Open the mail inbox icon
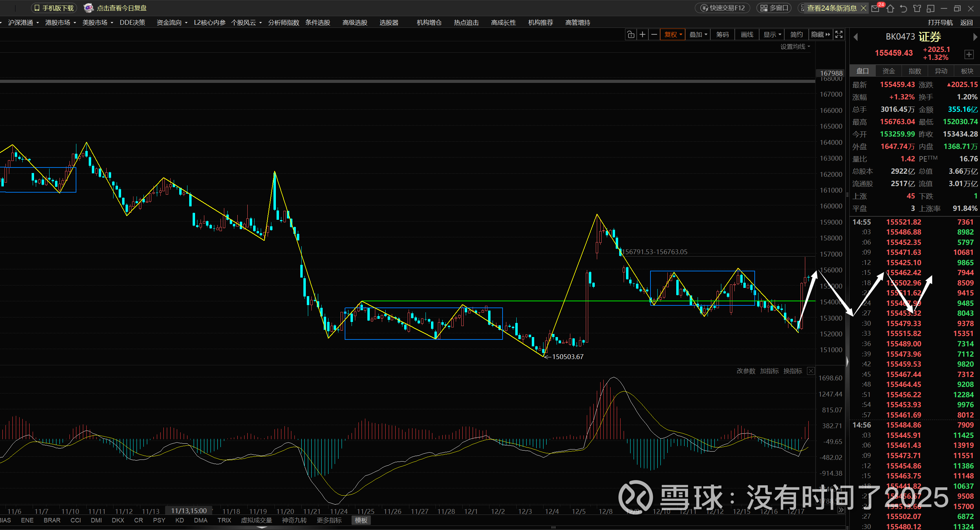Viewport: 980px width, 530px height. tap(875, 8)
